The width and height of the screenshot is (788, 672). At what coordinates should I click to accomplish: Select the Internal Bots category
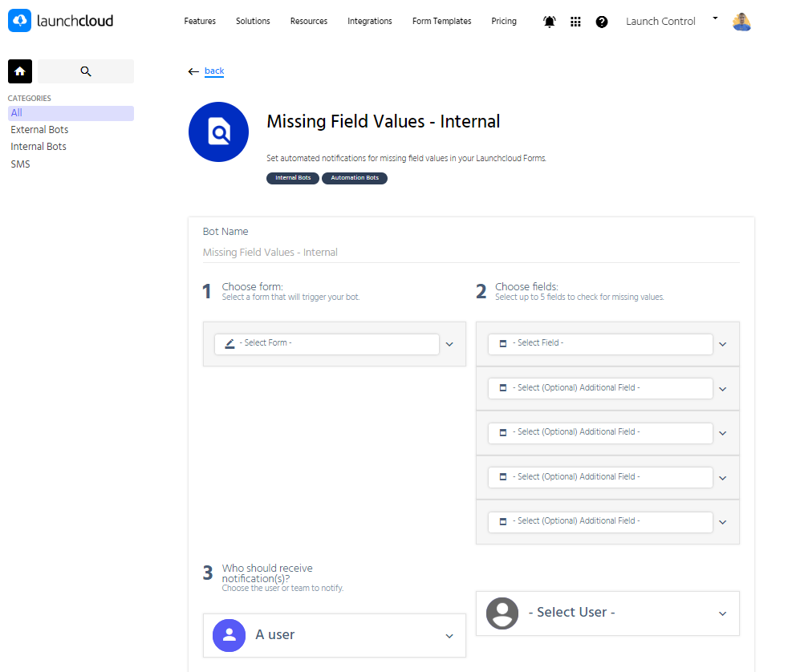[x=39, y=147]
